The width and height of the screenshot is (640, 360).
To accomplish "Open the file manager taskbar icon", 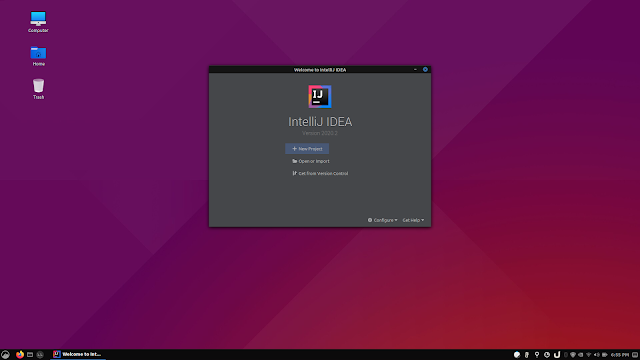I will tap(30, 355).
